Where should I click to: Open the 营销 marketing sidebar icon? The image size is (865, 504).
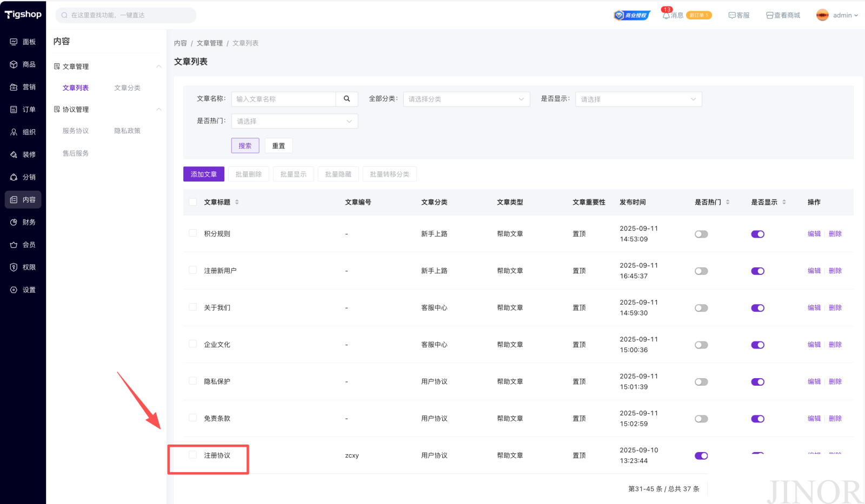coord(14,87)
